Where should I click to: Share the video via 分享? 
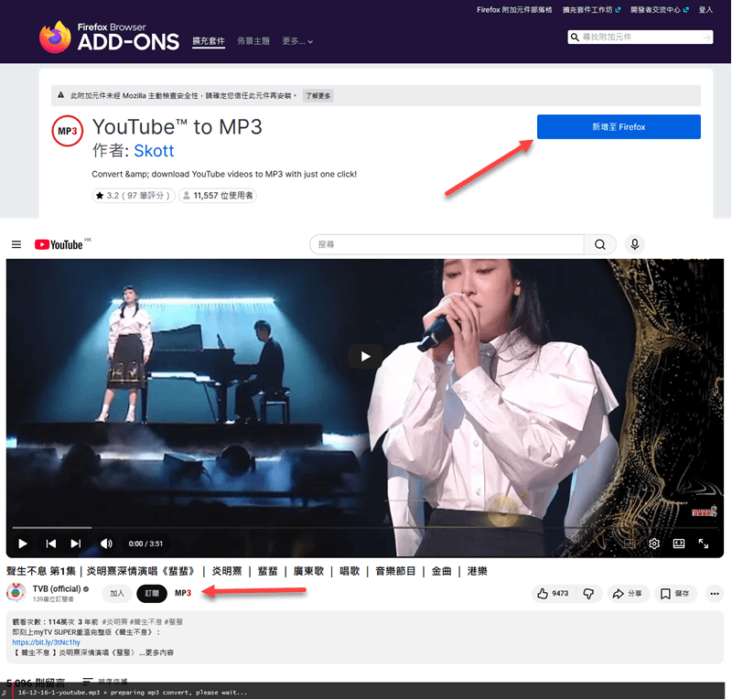point(629,594)
